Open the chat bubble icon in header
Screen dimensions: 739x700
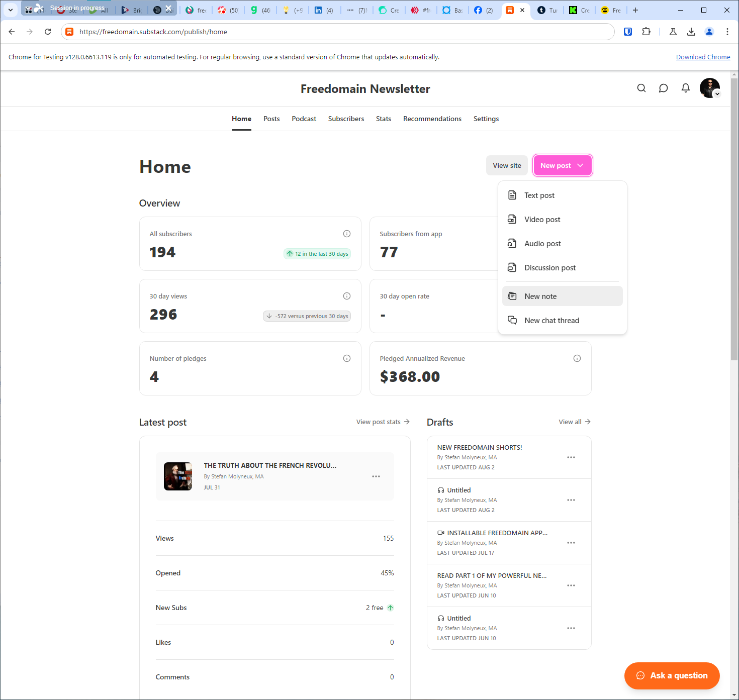pyautogui.click(x=664, y=88)
